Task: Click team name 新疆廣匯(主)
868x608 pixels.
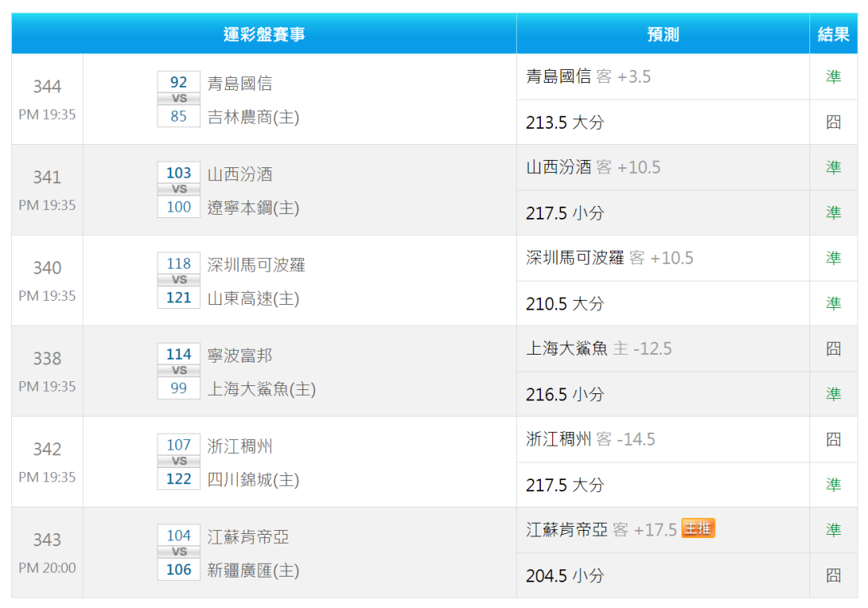Action: pos(253,570)
